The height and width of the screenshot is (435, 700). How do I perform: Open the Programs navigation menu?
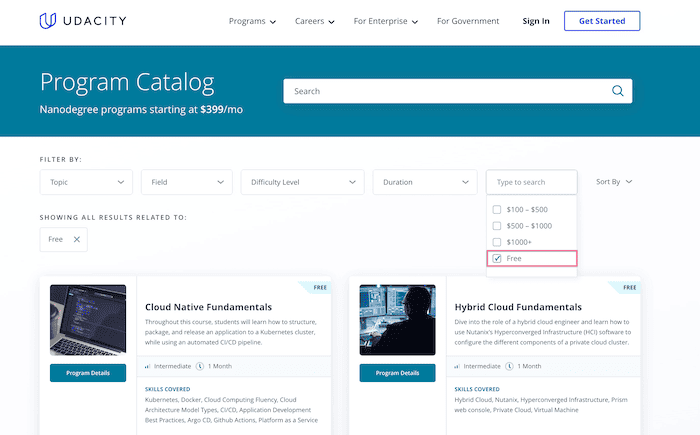252,21
